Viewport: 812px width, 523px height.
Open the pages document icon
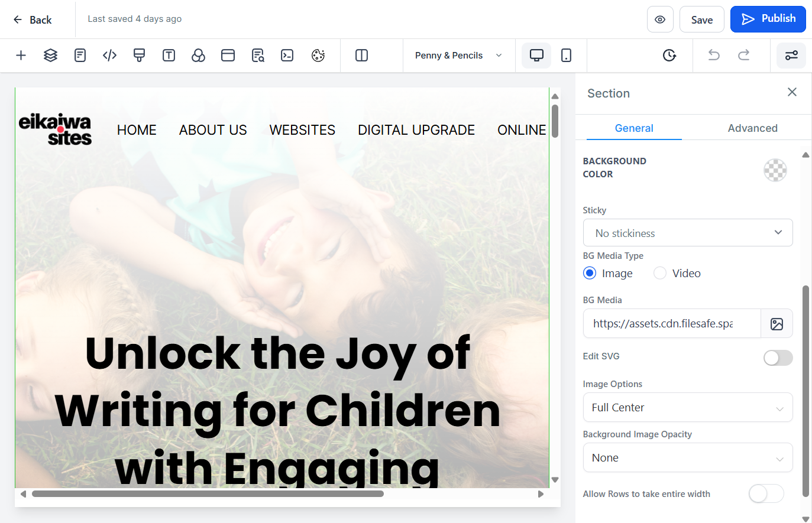pyautogui.click(x=80, y=56)
